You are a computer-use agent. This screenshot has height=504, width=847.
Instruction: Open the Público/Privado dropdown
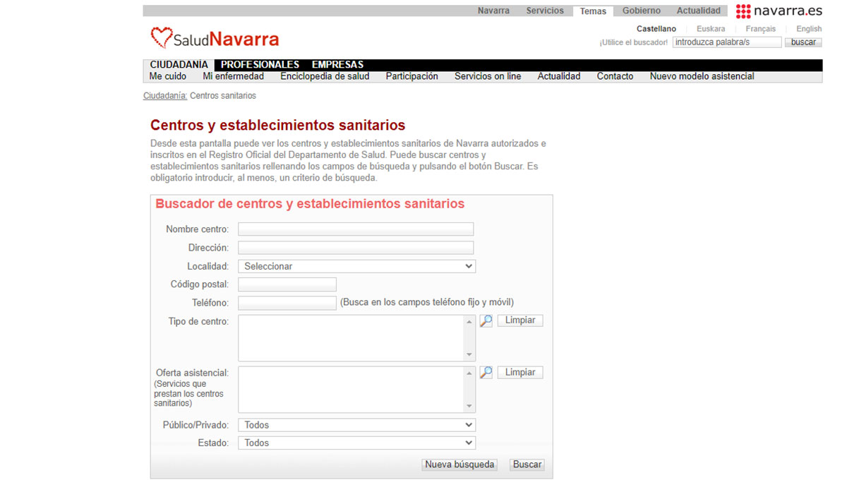pyautogui.click(x=356, y=426)
